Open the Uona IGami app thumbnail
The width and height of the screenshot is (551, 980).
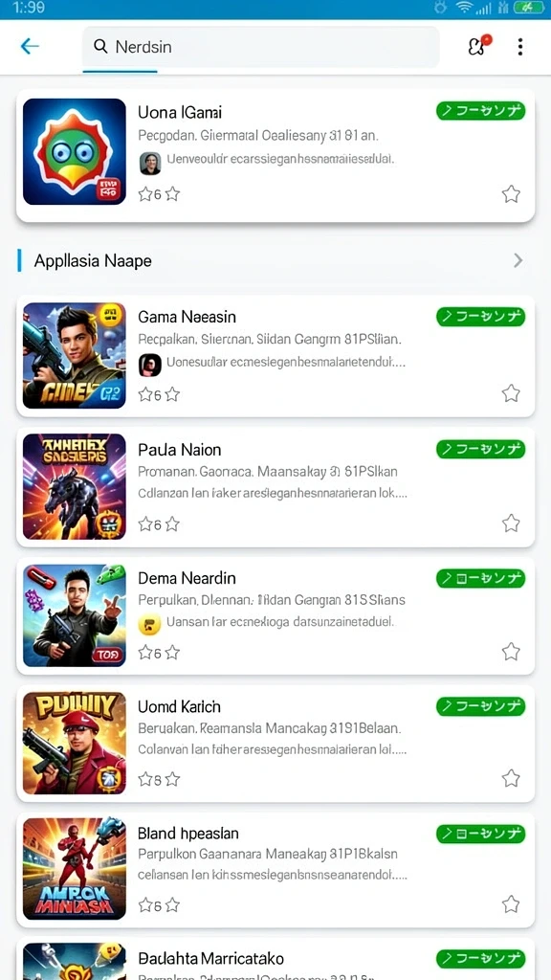click(x=75, y=151)
